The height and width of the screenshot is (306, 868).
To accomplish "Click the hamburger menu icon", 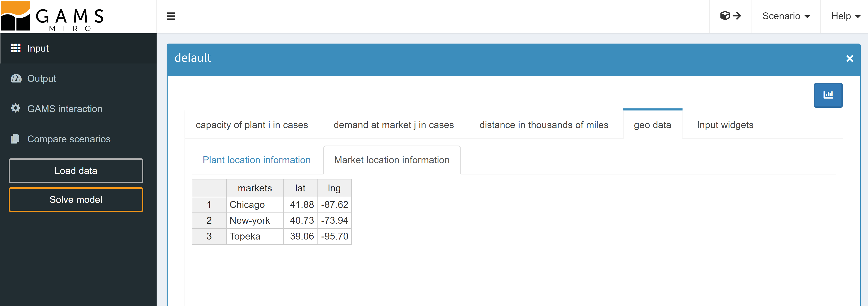I will point(172,16).
